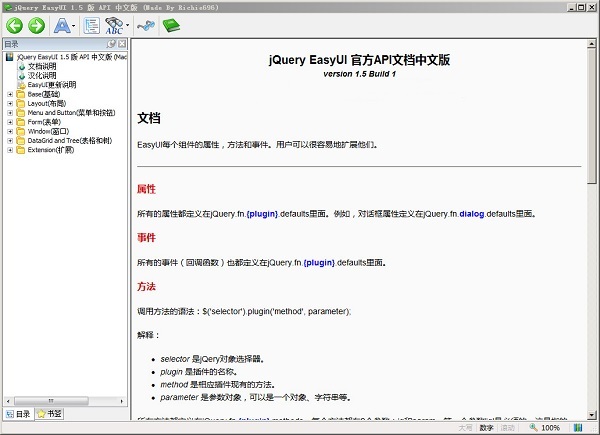Select the Base(基础) folder icon
The height and width of the screenshot is (435, 600).
coord(21,94)
